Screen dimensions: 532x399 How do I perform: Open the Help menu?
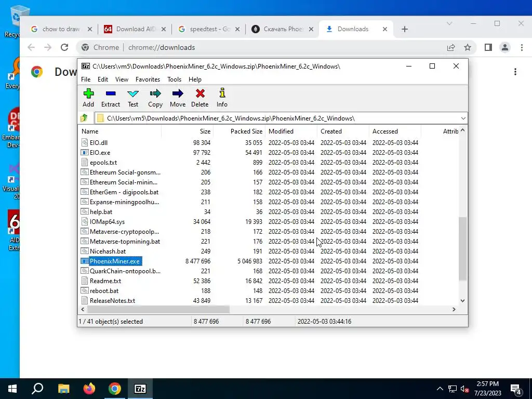tap(195, 79)
